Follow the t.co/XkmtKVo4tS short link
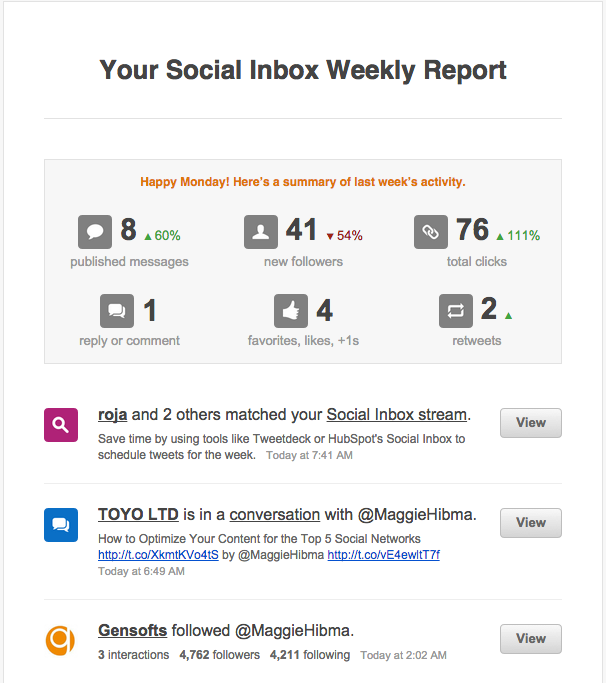 [158, 554]
